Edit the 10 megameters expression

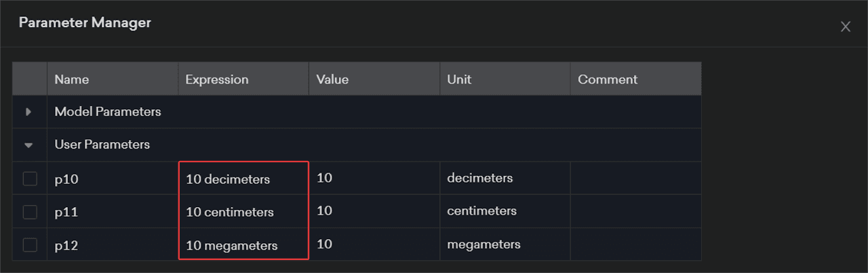232,246
